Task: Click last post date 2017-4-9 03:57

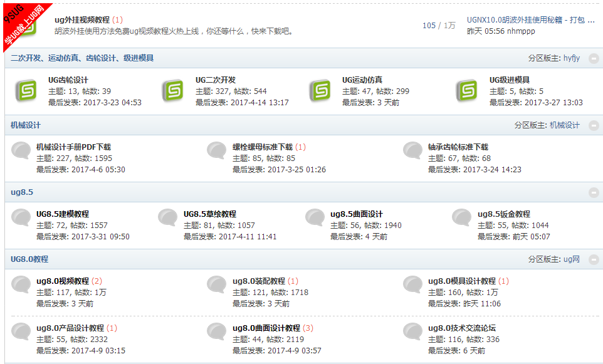Action: point(295,351)
